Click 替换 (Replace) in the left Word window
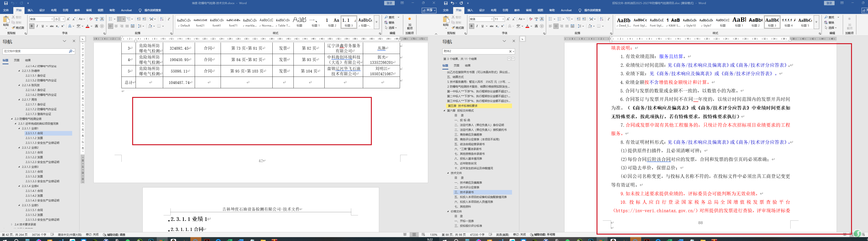The width and height of the screenshot is (868, 241). 389,22
